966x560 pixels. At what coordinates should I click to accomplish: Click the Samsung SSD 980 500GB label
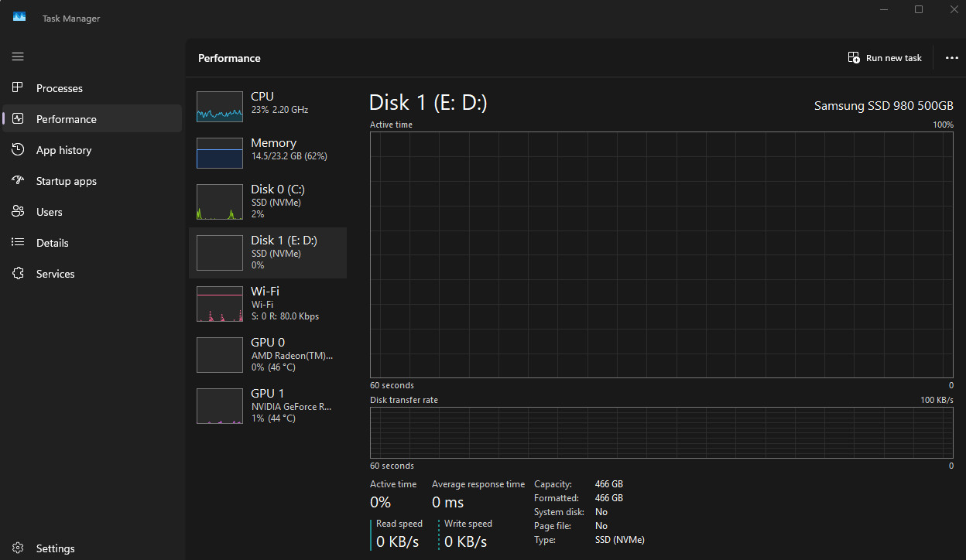(x=883, y=106)
